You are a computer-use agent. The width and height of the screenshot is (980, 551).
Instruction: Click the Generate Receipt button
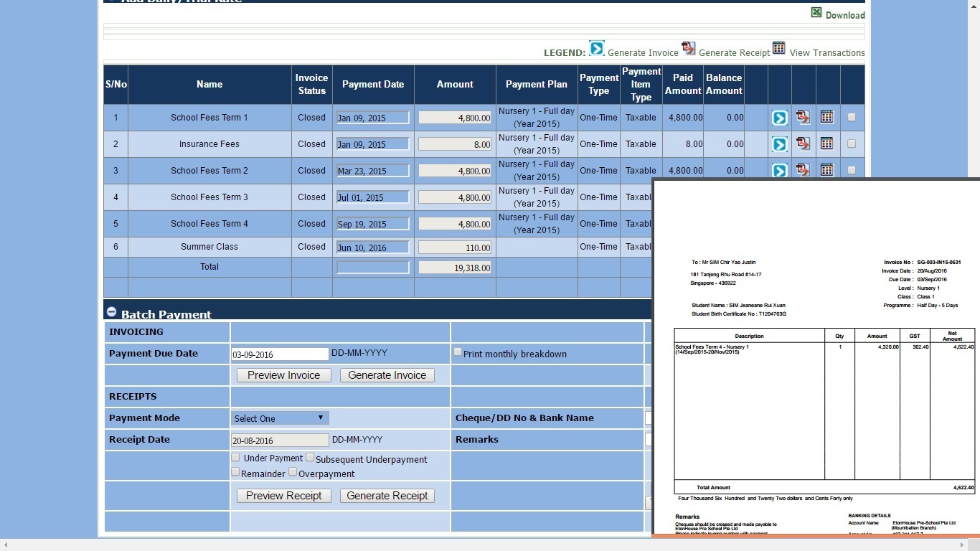[x=387, y=496]
